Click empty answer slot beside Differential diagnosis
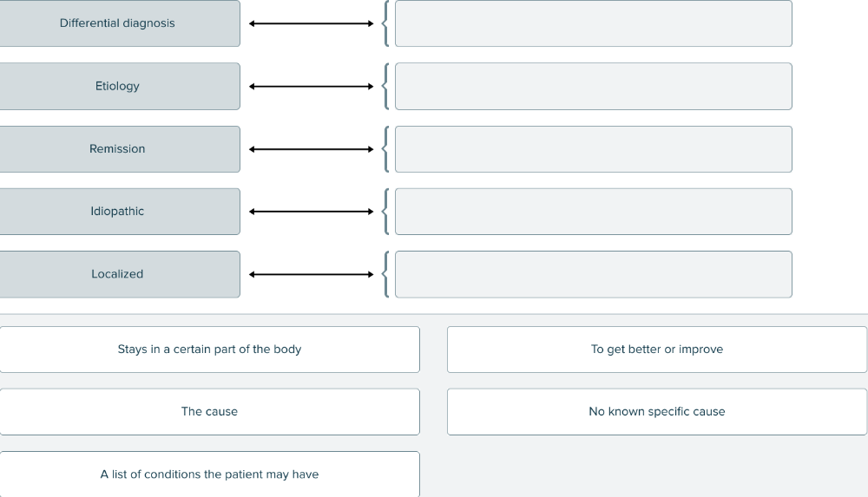Screen dimensions: 868x497 point(593,23)
